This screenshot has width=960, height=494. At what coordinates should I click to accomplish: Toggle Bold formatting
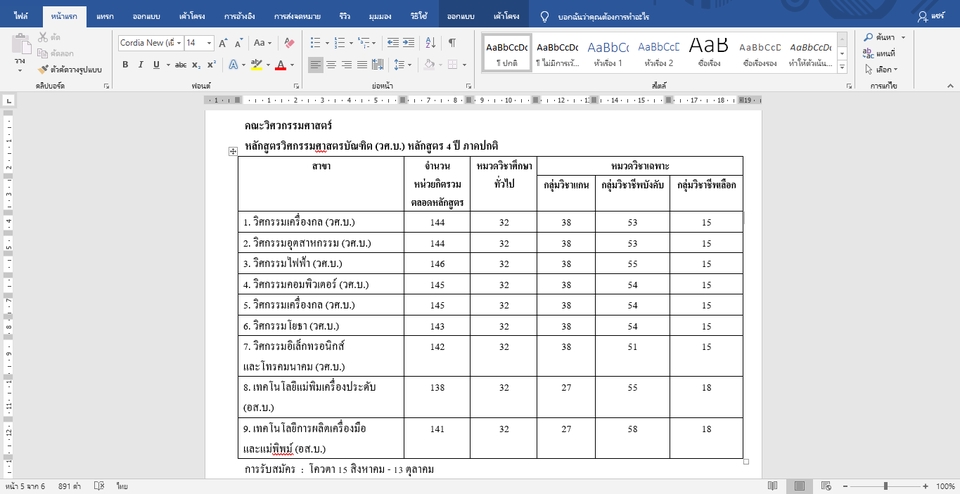click(x=125, y=64)
